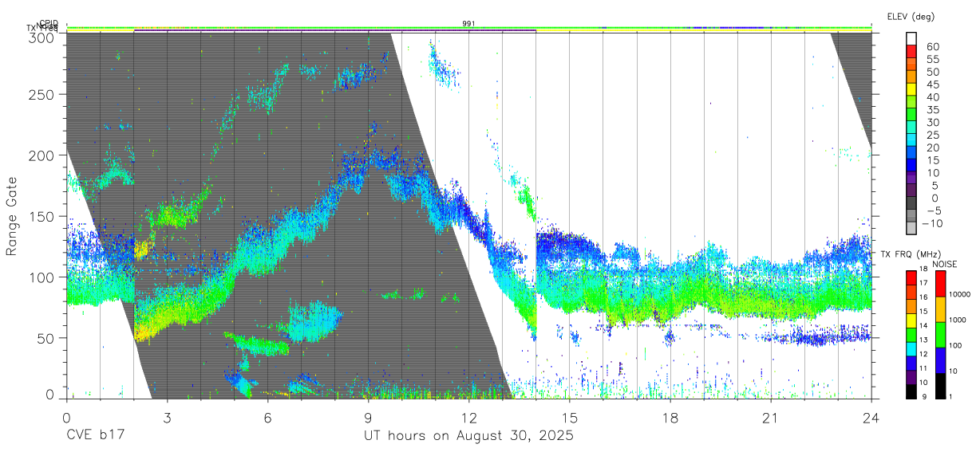Viewport: 980px width, 452px height.
Task: Click the black TX FRQ swatch between 9 and 10
Action: tap(911, 391)
